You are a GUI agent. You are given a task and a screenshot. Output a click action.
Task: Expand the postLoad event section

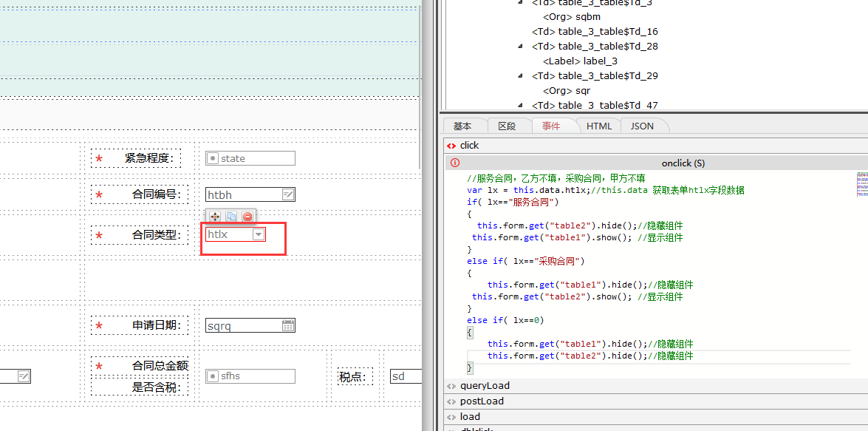coord(656,401)
